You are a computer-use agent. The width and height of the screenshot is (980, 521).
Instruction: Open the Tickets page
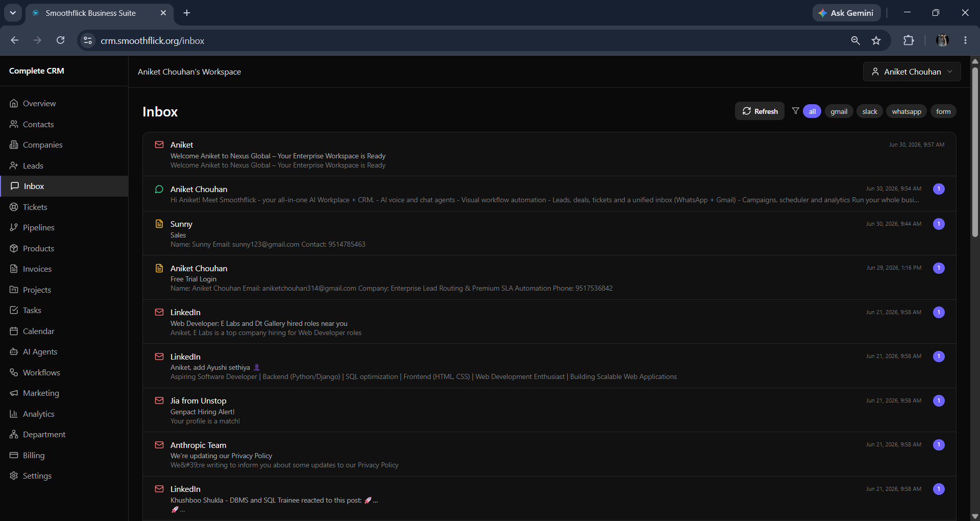pos(64,207)
